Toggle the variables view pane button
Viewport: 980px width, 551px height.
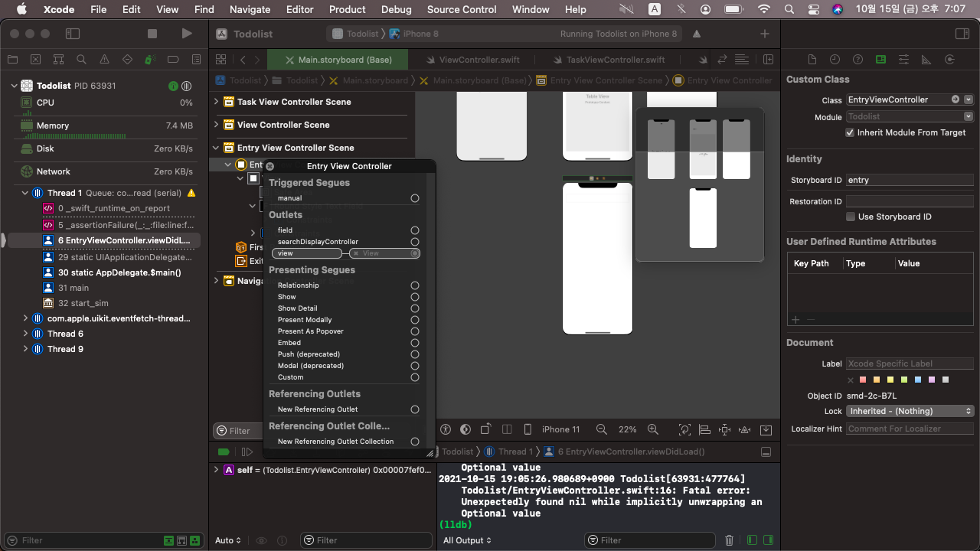click(752, 540)
